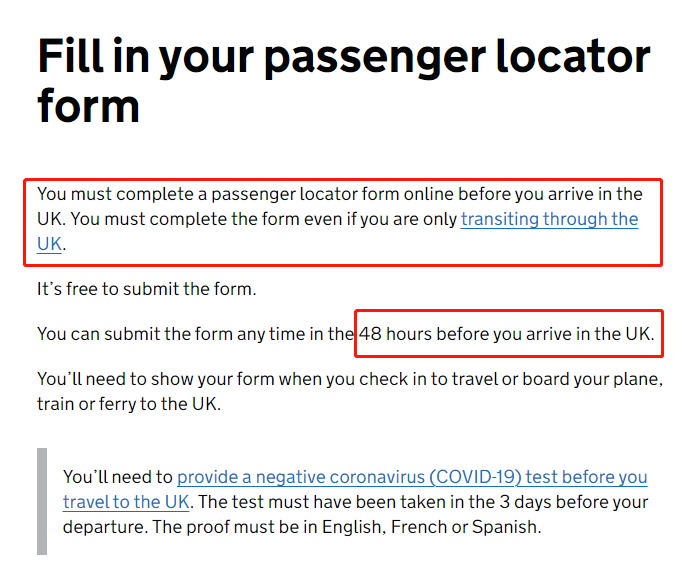Click 'The test must have been taken' sentence
Viewport: 695px width, 578px height.
(423, 502)
